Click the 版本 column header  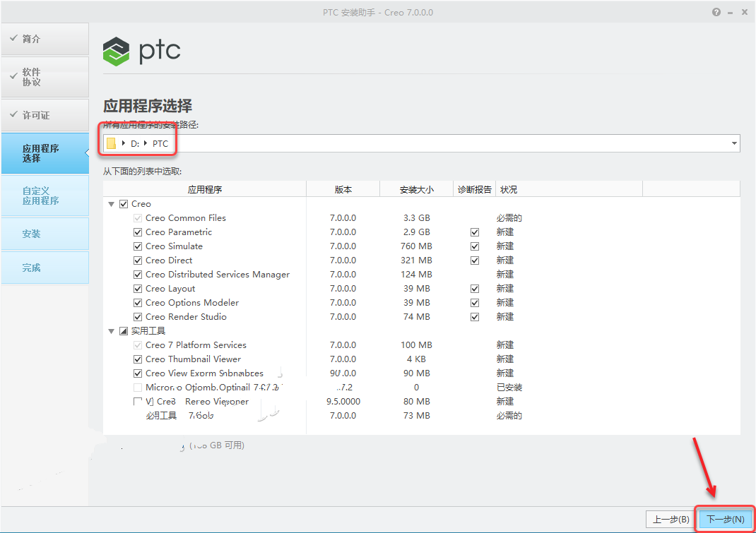click(x=343, y=189)
